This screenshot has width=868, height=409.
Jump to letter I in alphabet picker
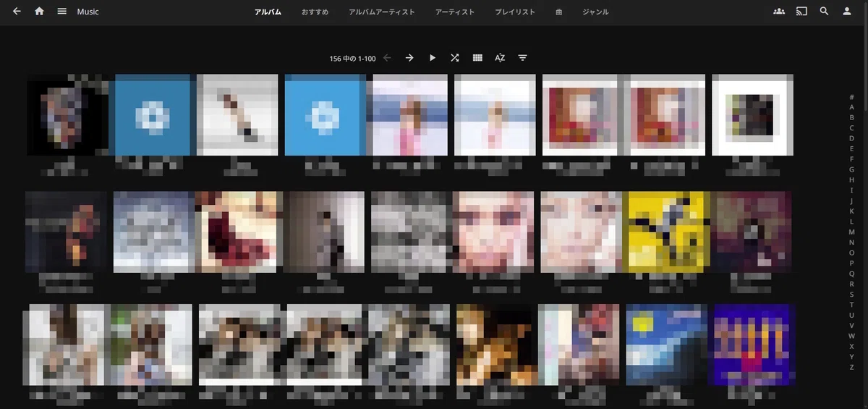point(852,190)
